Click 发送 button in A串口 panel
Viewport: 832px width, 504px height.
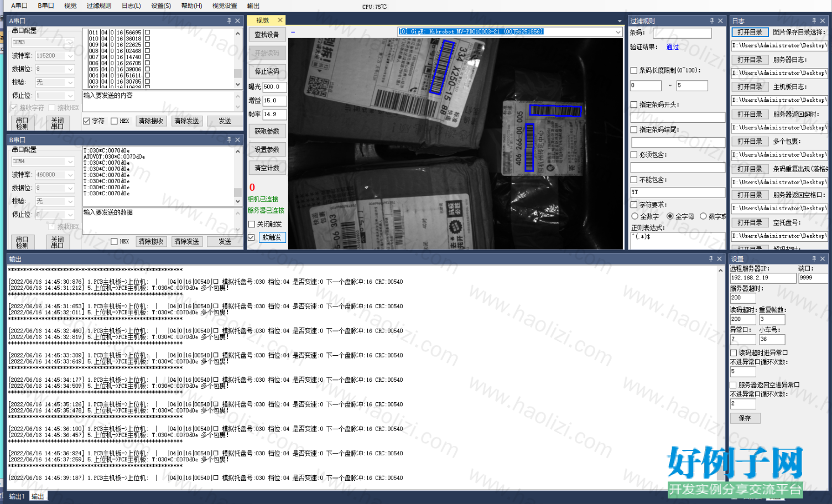(x=225, y=121)
